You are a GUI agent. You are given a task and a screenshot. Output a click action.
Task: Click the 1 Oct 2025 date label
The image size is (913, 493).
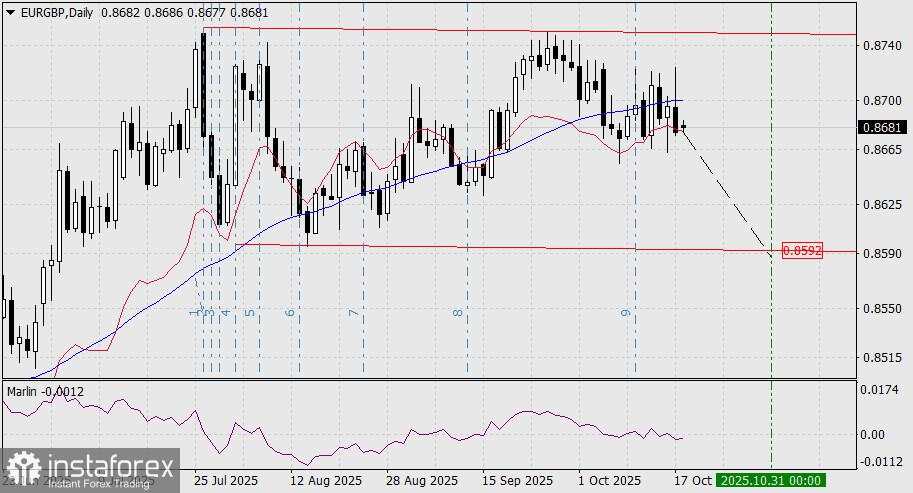click(610, 481)
